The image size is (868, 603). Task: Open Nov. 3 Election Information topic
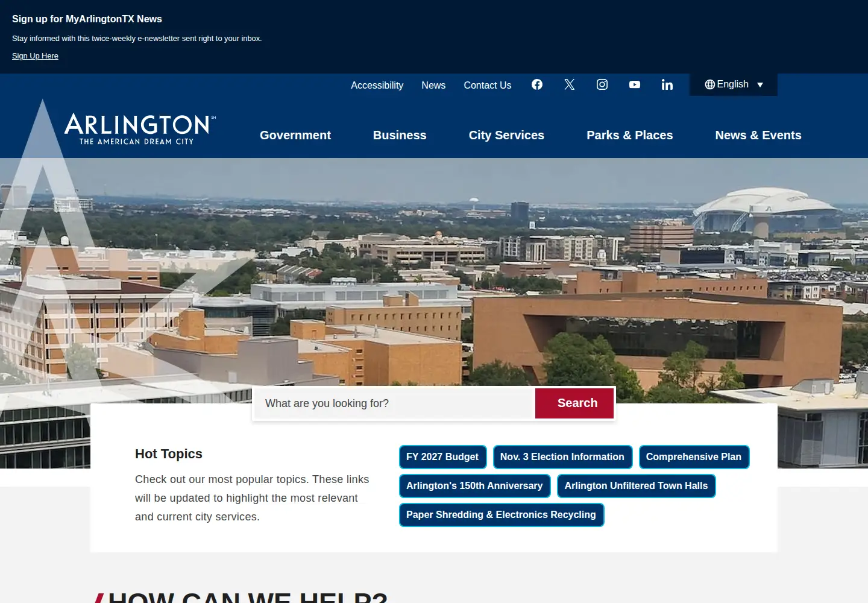(x=562, y=457)
